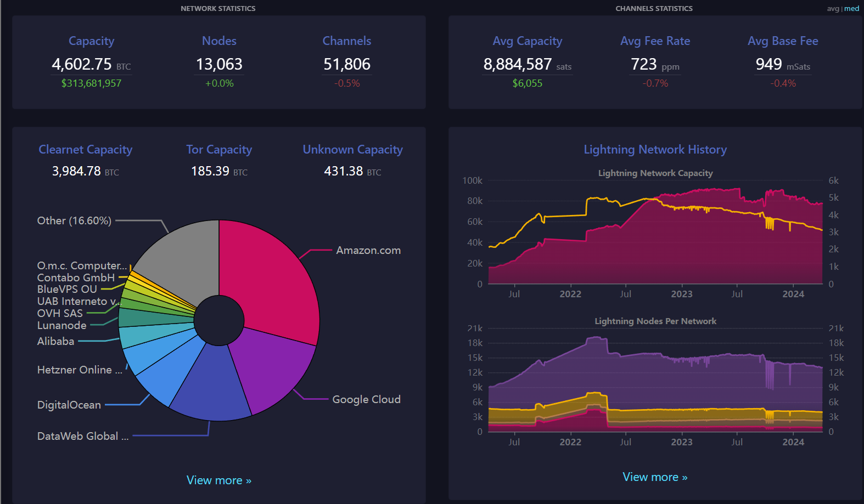Screen dimensions: 864x504
Task: Click the $313,681,957 capacity value
Action: (91, 83)
